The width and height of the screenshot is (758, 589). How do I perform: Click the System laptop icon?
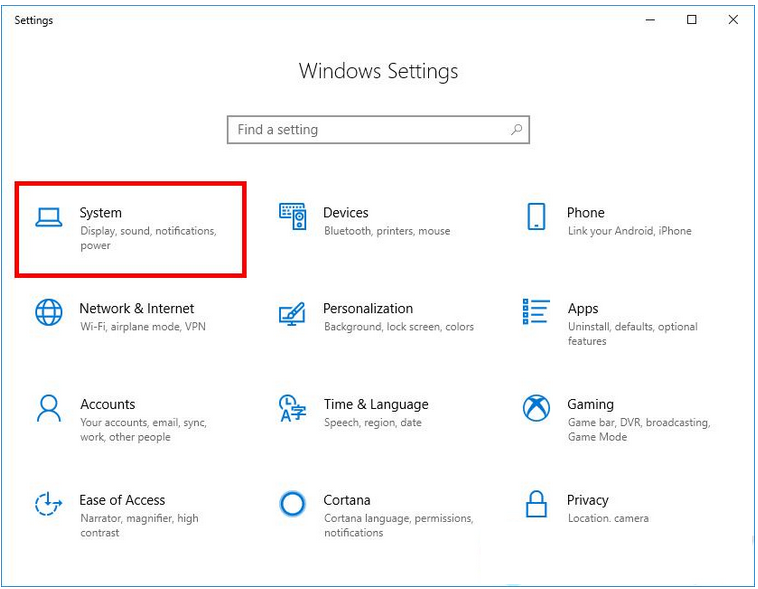click(48, 217)
